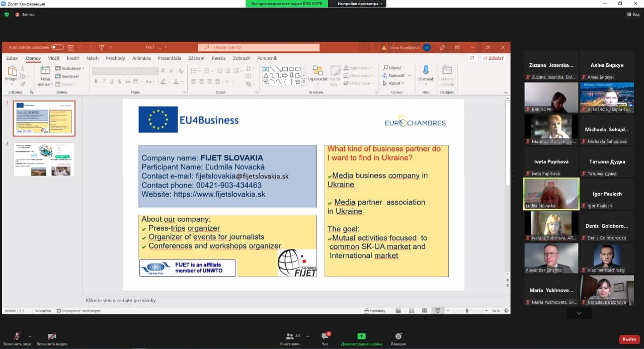The height and width of the screenshot is (349, 644).
Task: Click the red Выйти leave button
Action: [x=629, y=339]
